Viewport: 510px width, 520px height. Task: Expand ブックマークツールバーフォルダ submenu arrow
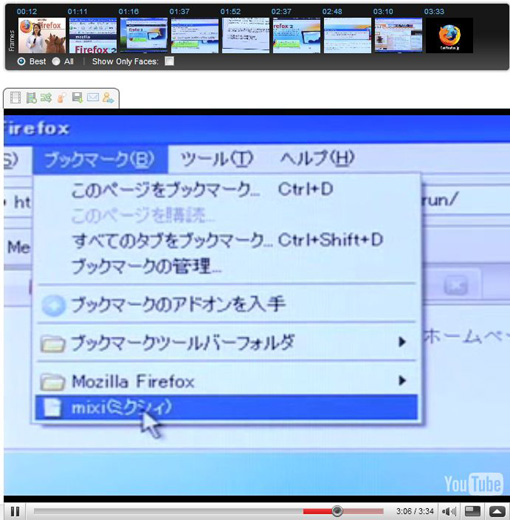(x=402, y=342)
